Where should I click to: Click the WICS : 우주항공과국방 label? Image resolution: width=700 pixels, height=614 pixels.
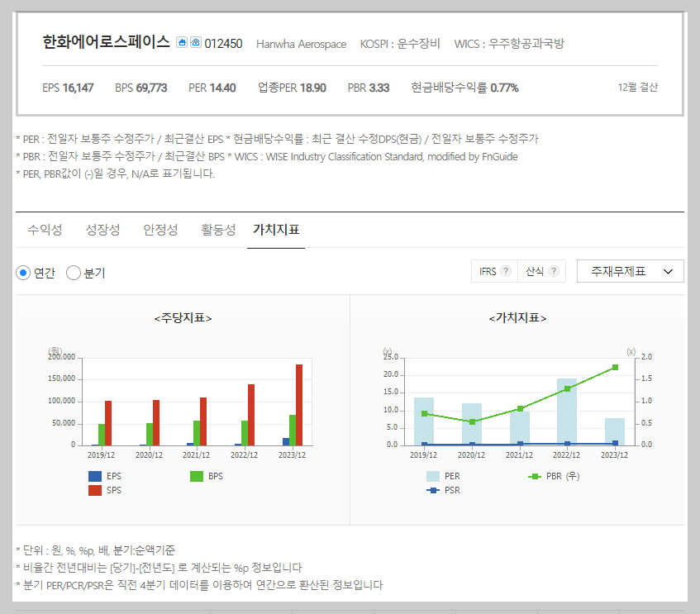[x=509, y=44]
